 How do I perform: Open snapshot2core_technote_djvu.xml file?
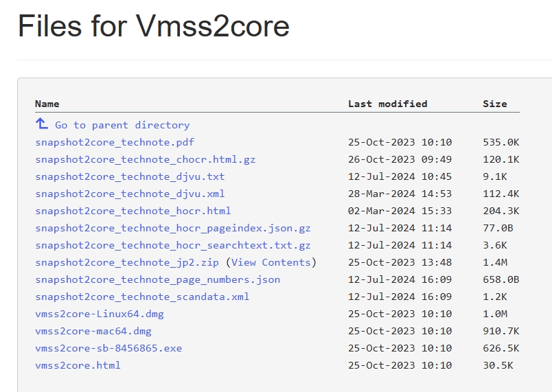coord(130,194)
